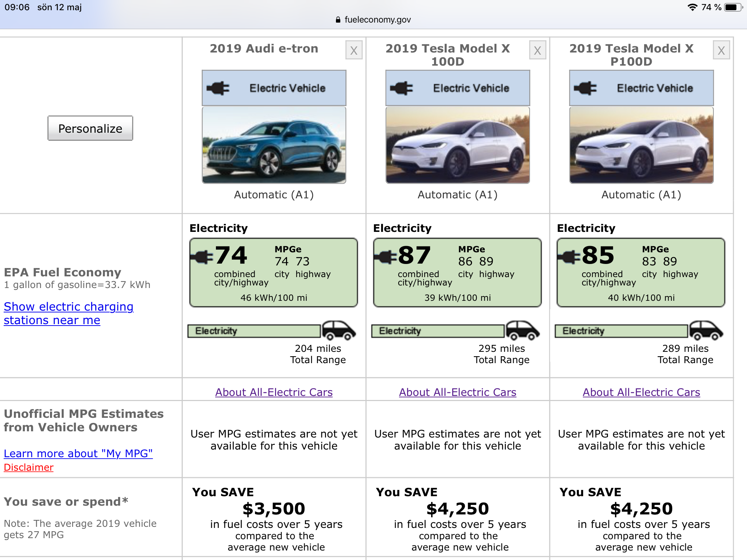Tap the Wi-Fi status icon

(x=692, y=7)
